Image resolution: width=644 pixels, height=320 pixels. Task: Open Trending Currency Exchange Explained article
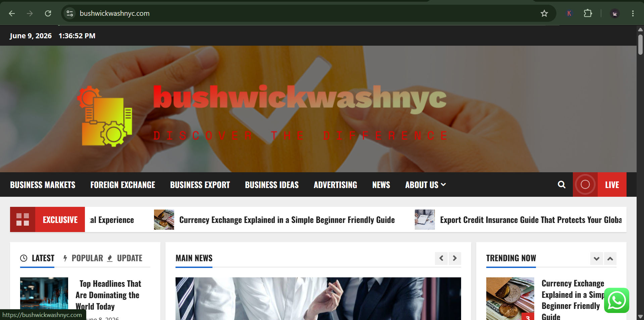point(573,300)
